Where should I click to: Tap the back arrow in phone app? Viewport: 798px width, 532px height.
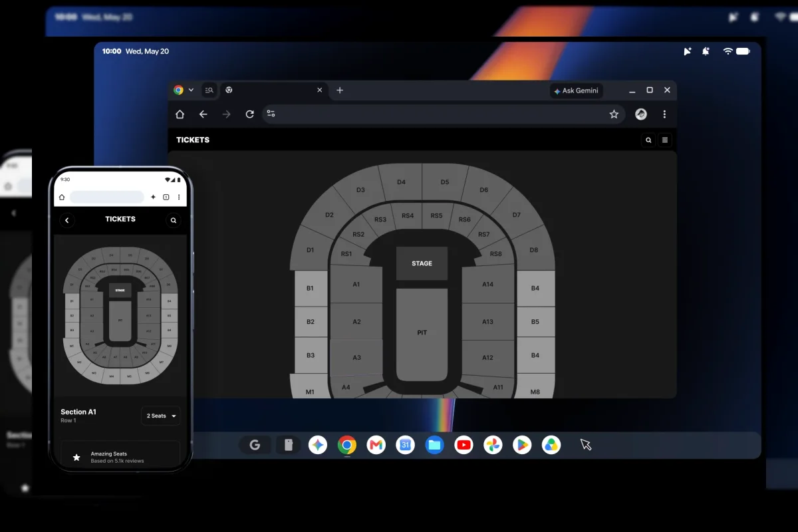66,220
